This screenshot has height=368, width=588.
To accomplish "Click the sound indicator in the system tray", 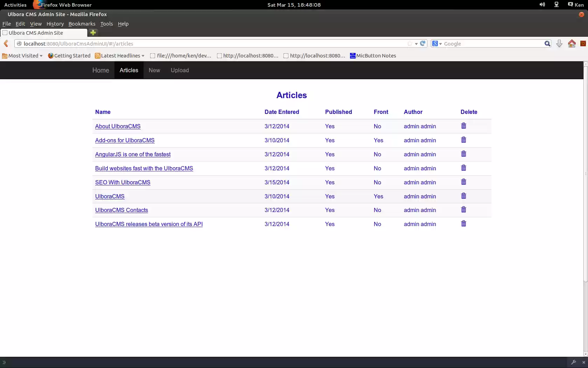I will [x=542, y=5].
